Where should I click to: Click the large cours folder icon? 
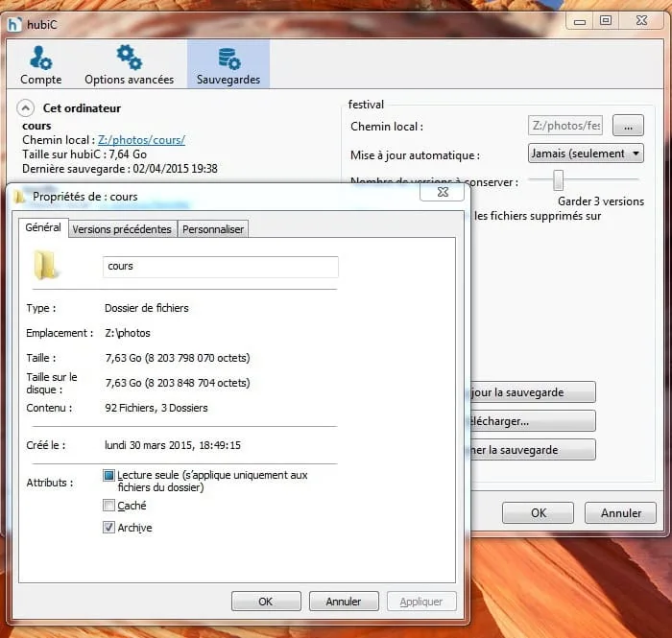(47, 266)
